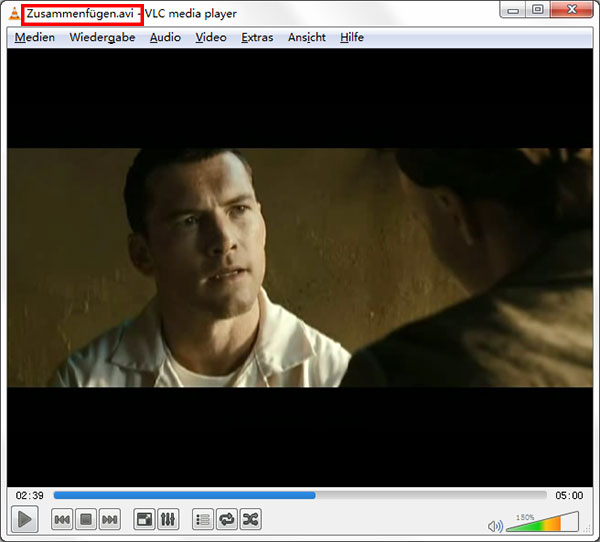Image resolution: width=600 pixels, height=542 pixels.
Task: Stop playback with the Stop button
Action: pos(86,519)
